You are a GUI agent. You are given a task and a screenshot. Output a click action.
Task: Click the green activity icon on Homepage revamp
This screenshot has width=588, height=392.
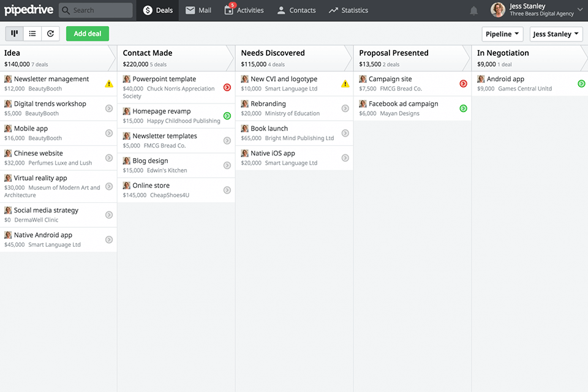(x=227, y=116)
